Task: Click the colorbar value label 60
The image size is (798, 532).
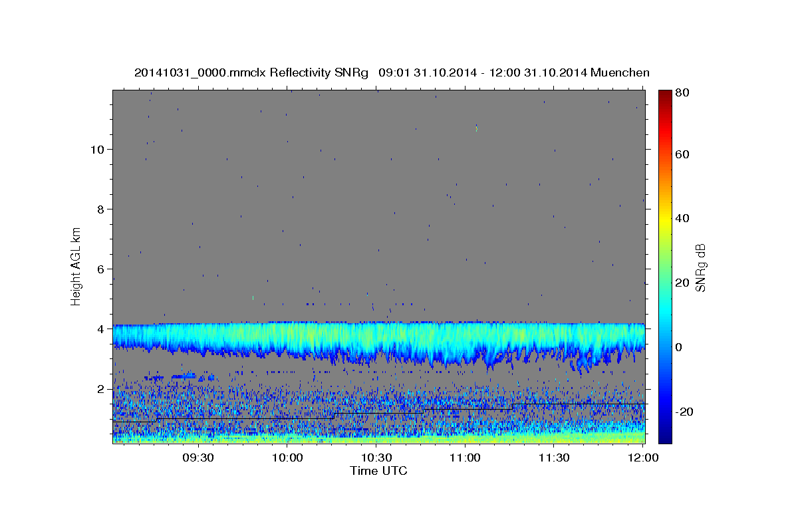Action: 682,154
